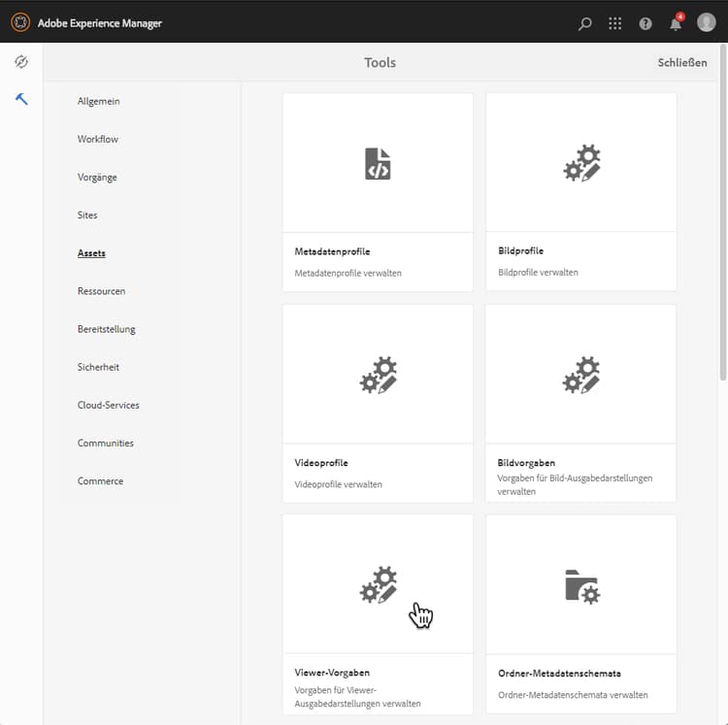728x725 pixels.
Task: Click the Ordner-Metadatenschemata folder gear icon
Action: (582, 586)
